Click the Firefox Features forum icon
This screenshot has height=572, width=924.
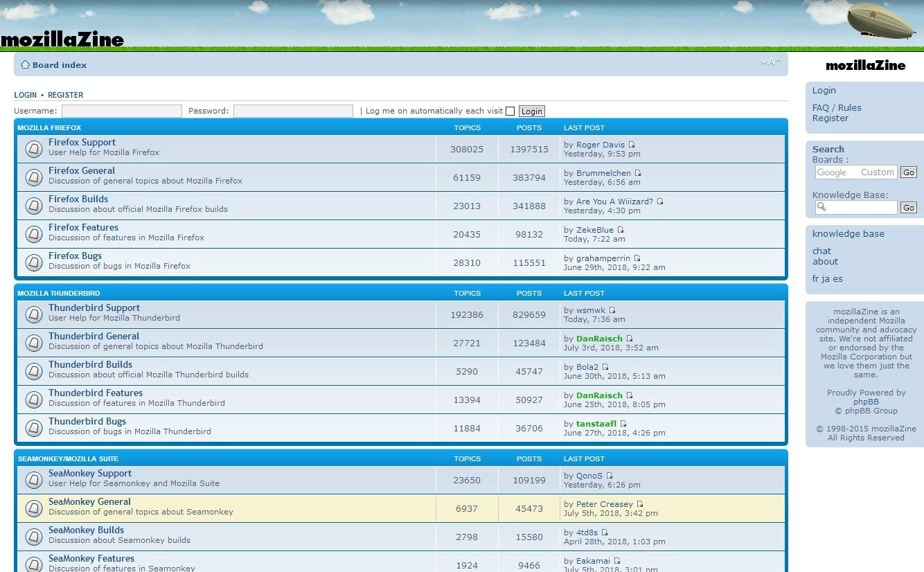33,234
